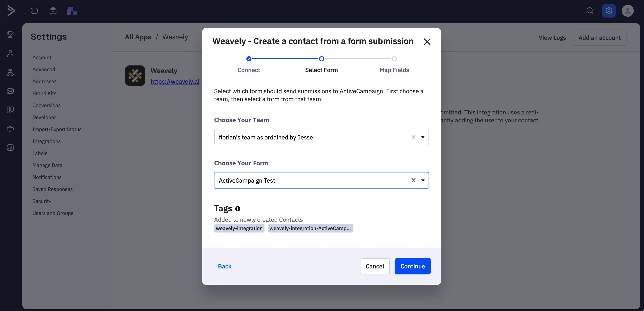Open Contacts person icon in left sidebar
Viewport: 644px width, 311px height.
(x=10, y=53)
